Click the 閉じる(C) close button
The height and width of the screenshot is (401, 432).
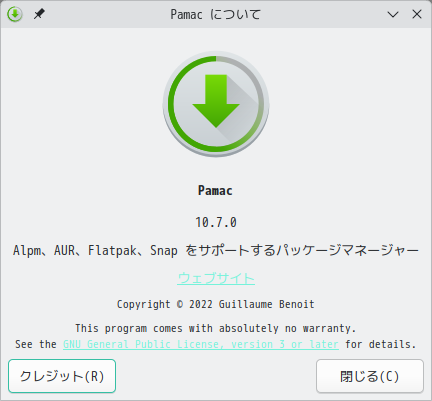point(370,376)
